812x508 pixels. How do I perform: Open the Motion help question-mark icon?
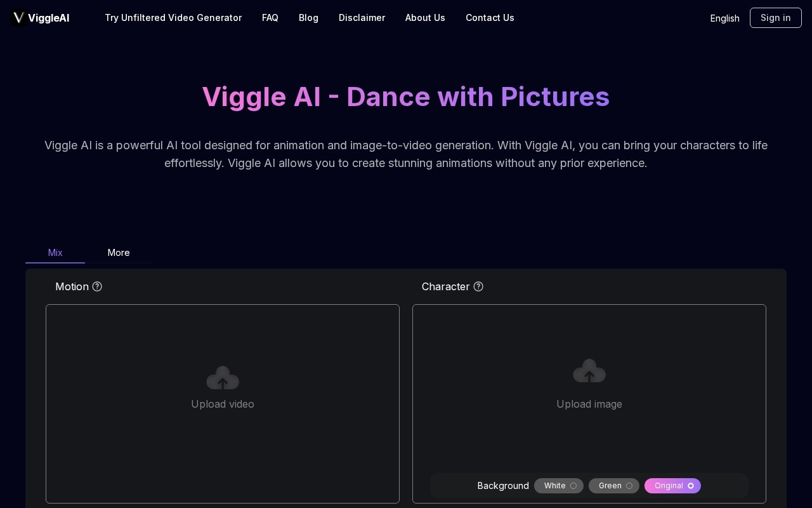tap(97, 286)
